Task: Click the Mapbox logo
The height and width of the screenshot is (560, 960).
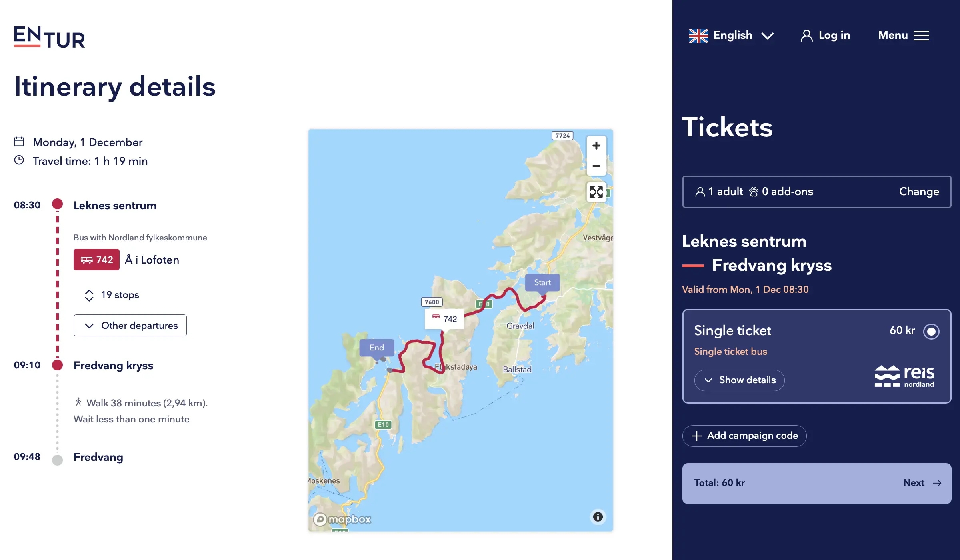Action: (x=342, y=519)
